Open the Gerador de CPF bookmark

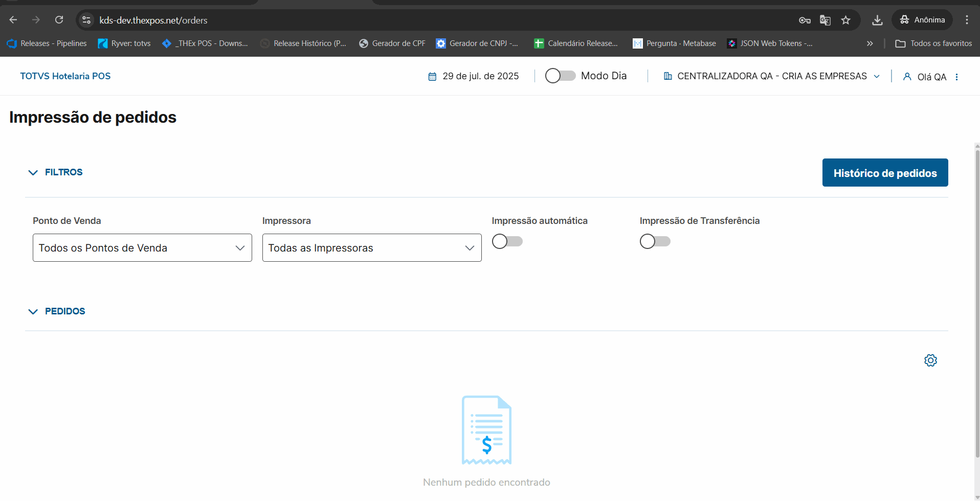pyautogui.click(x=392, y=43)
